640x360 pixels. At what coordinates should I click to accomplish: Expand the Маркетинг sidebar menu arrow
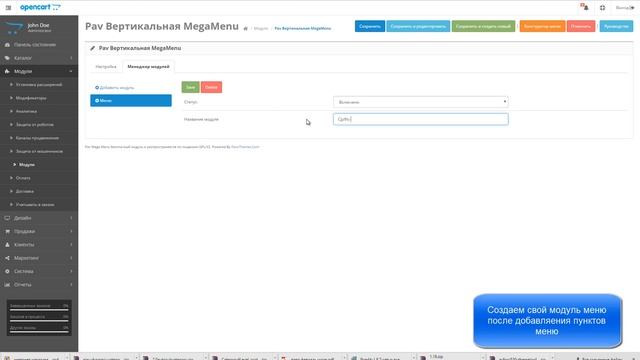click(x=71, y=258)
